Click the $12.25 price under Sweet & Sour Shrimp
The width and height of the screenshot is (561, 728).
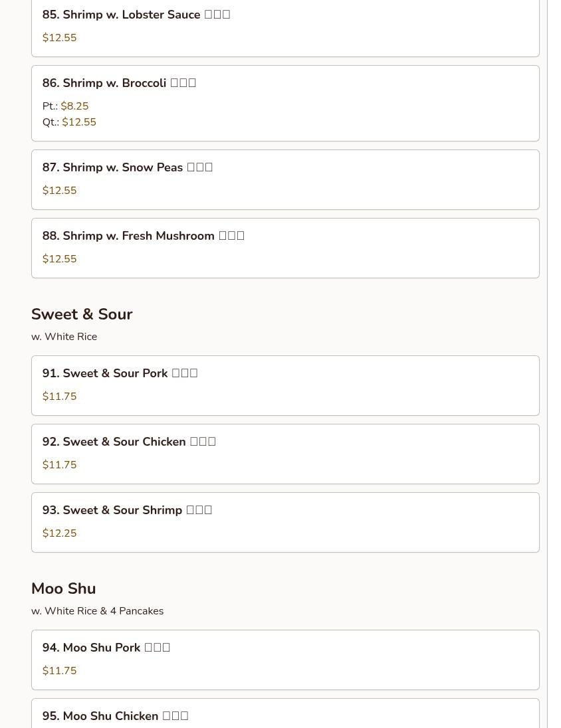click(x=60, y=533)
